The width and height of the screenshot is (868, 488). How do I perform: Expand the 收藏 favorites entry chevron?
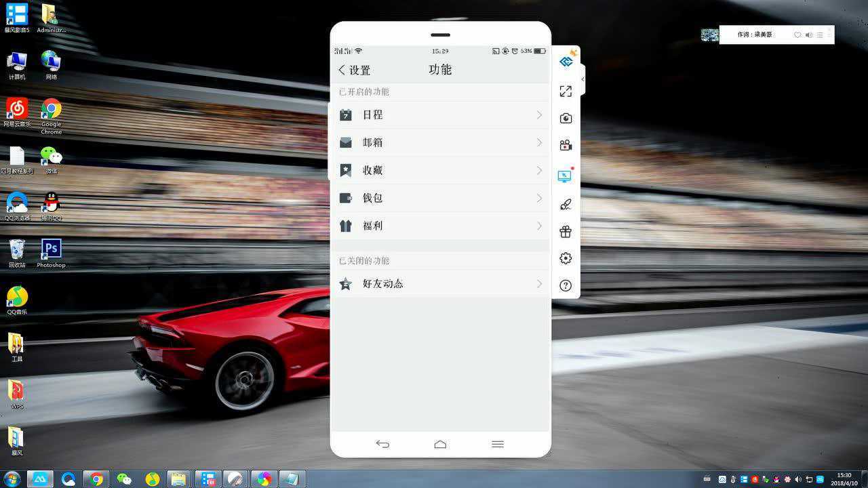[539, 170]
